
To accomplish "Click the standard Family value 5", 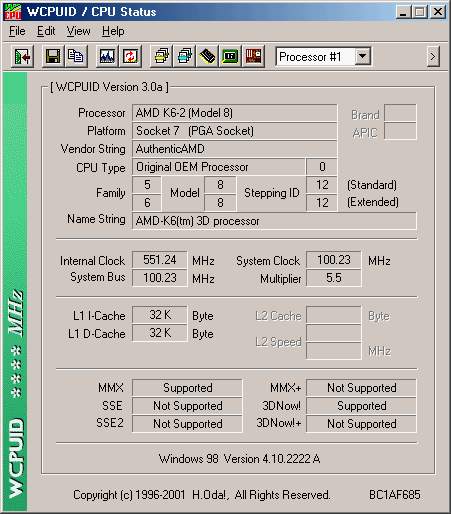I will click(x=147, y=185).
